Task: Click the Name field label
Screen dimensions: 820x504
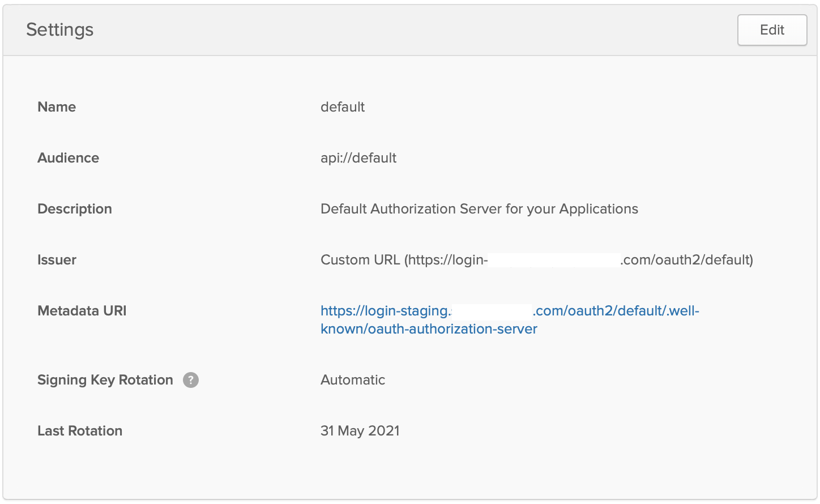Action: click(57, 107)
